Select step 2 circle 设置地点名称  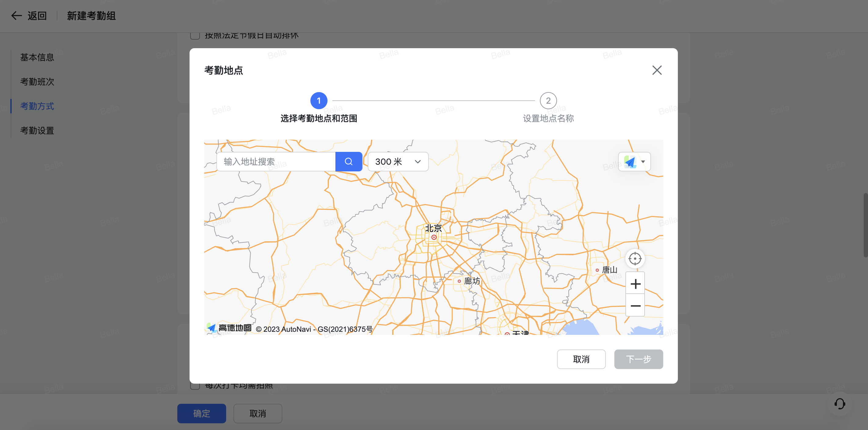(x=548, y=100)
